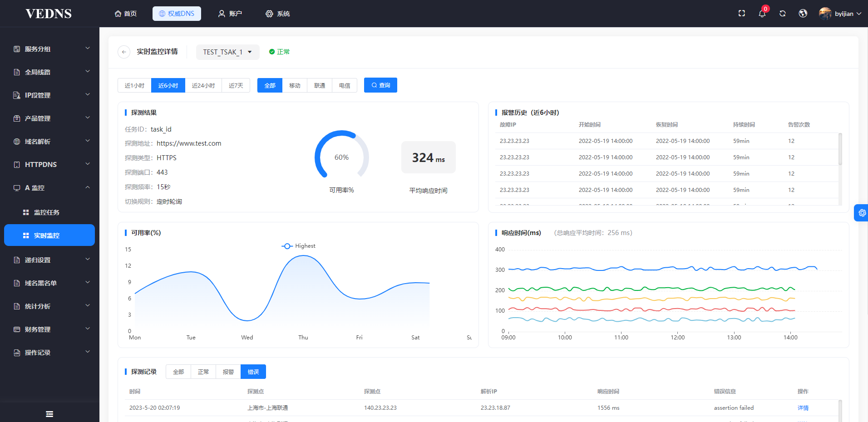Show 报警 probe records tab
Viewport: 868px width, 422px height.
click(228, 372)
